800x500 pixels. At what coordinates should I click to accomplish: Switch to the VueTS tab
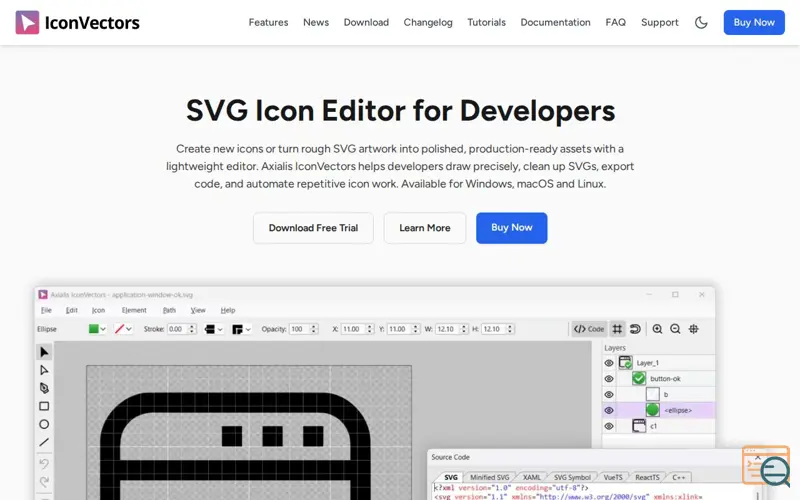pos(613,478)
